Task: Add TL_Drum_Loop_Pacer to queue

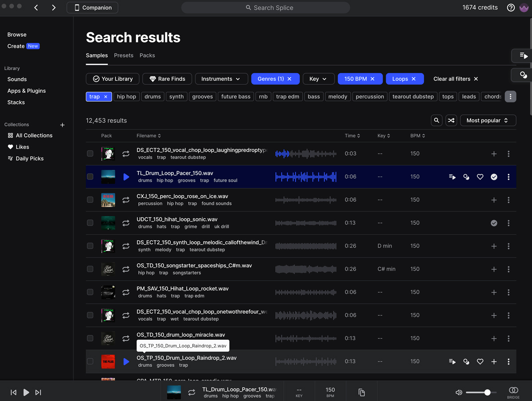Action: (x=452, y=177)
